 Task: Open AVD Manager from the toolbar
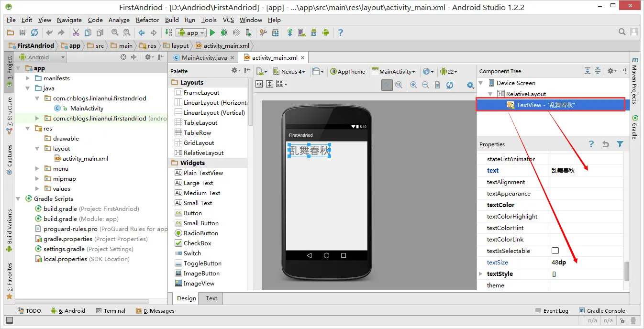pos(301,33)
